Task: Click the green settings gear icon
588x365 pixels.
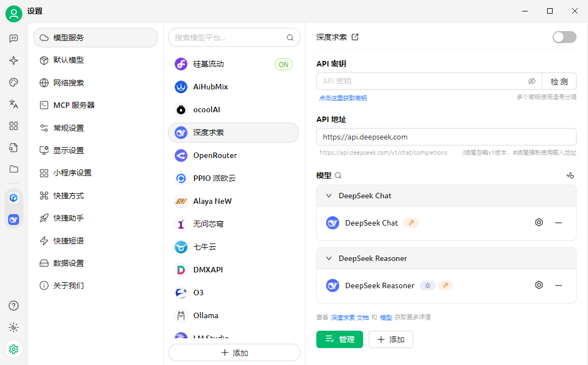Action: click(14, 349)
